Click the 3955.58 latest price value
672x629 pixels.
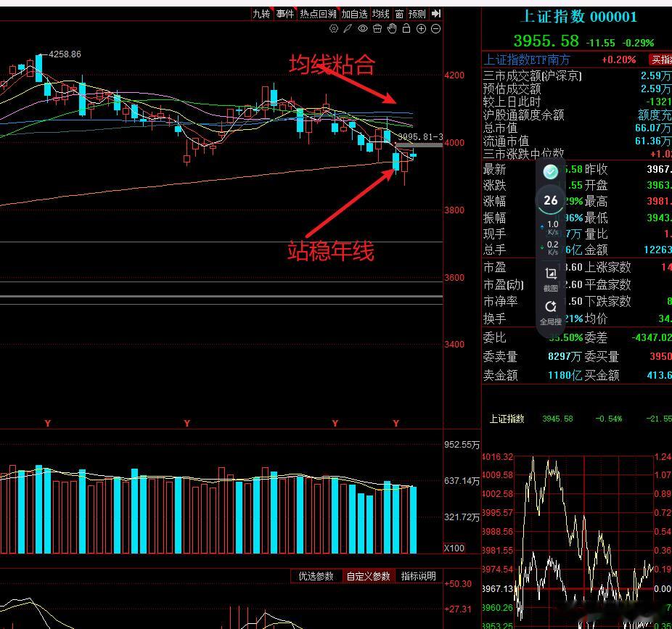[546, 41]
